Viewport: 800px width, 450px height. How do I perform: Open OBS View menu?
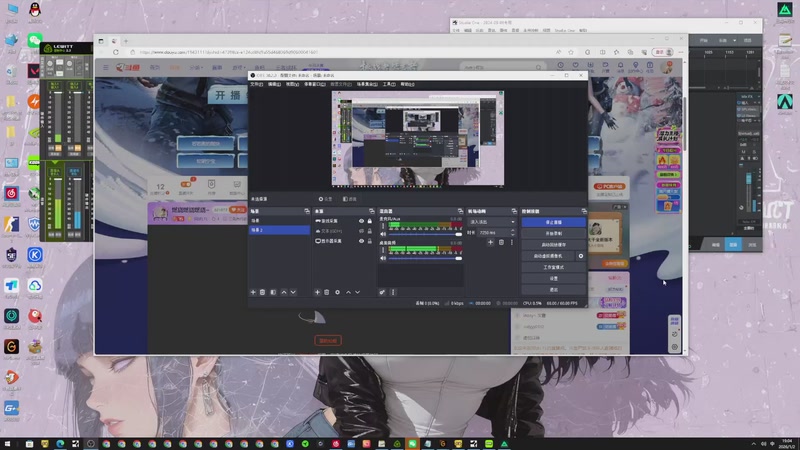(292, 84)
